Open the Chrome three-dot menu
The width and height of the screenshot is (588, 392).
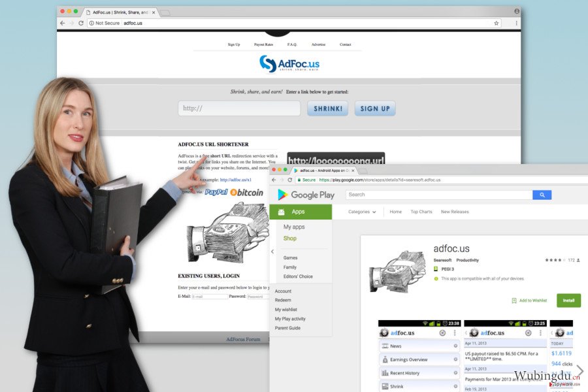click(516, 23)
